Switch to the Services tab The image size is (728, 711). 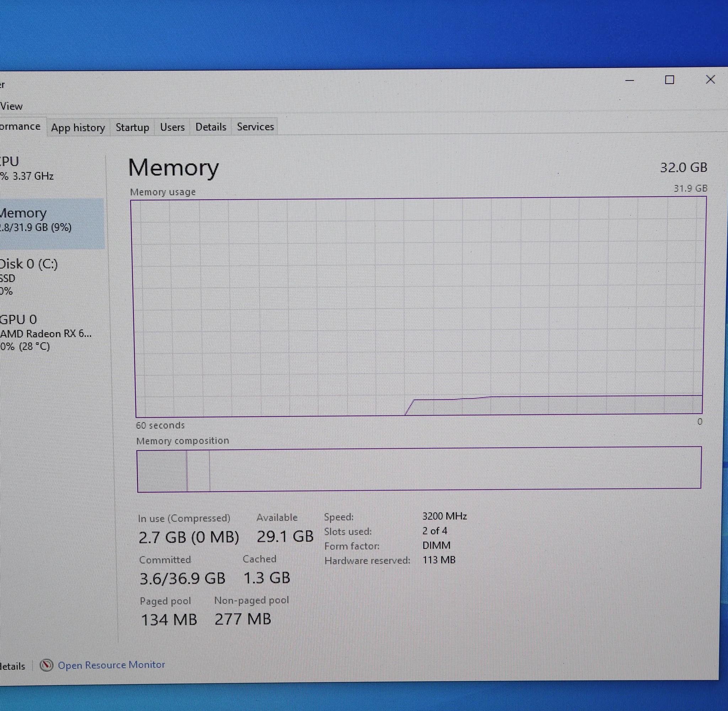pos(255,127)
